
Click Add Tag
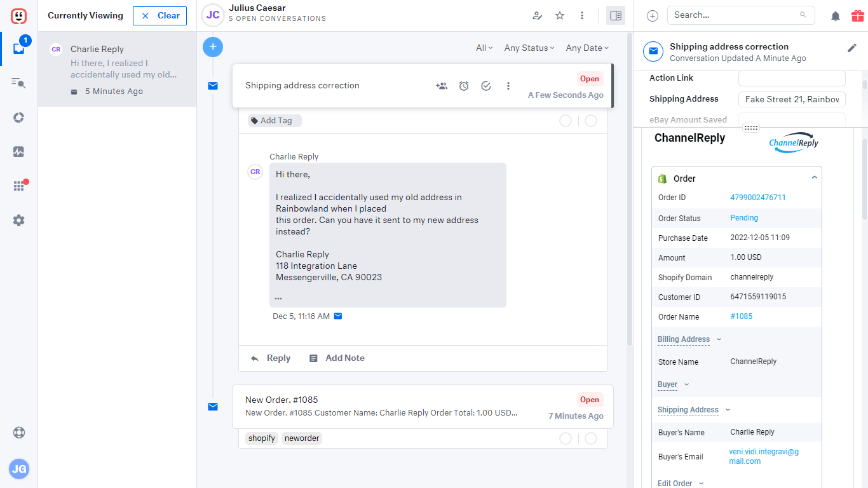point(275,121)
